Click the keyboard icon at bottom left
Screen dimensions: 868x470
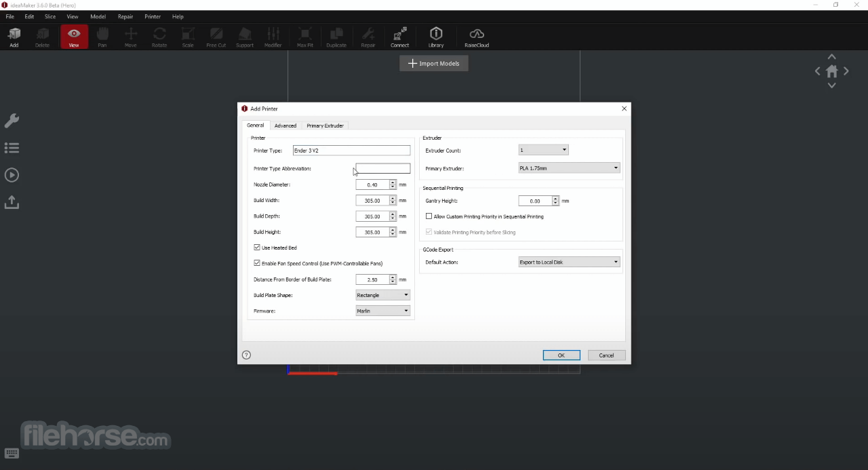coord(12,454)
